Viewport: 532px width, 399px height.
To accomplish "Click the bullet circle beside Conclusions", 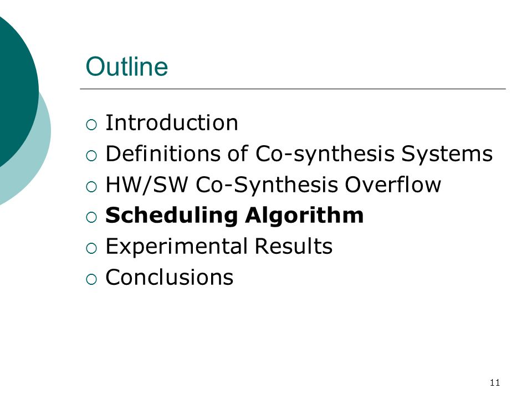I will [91, 279].
